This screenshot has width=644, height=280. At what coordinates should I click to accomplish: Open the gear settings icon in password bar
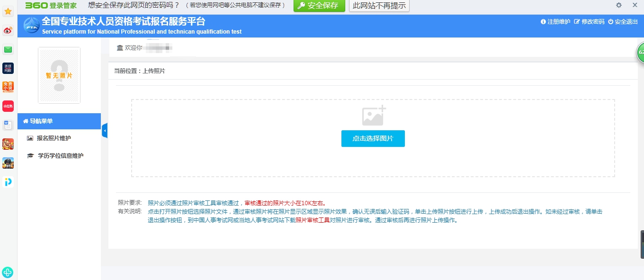pyautogui.click(x=619, y=5)
